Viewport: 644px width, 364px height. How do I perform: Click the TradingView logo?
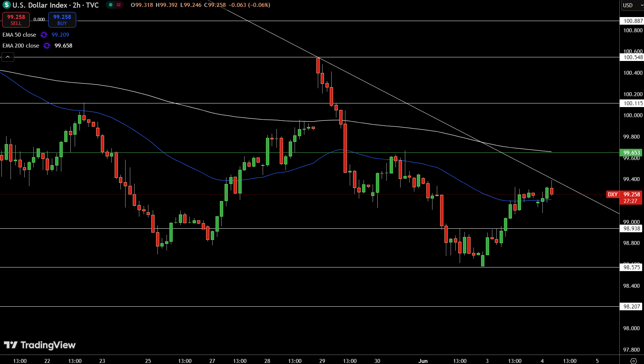40,345
